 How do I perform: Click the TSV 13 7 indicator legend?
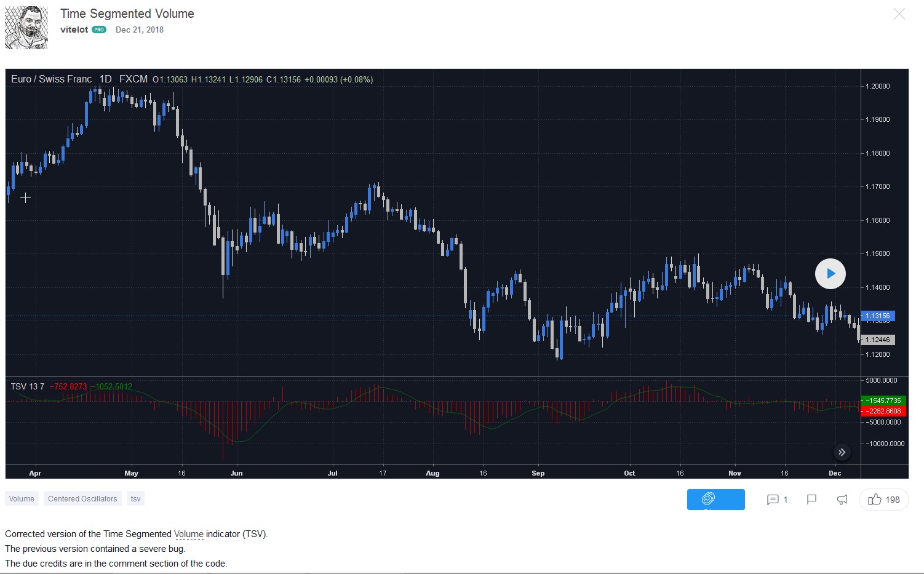(x=28, y=386)
